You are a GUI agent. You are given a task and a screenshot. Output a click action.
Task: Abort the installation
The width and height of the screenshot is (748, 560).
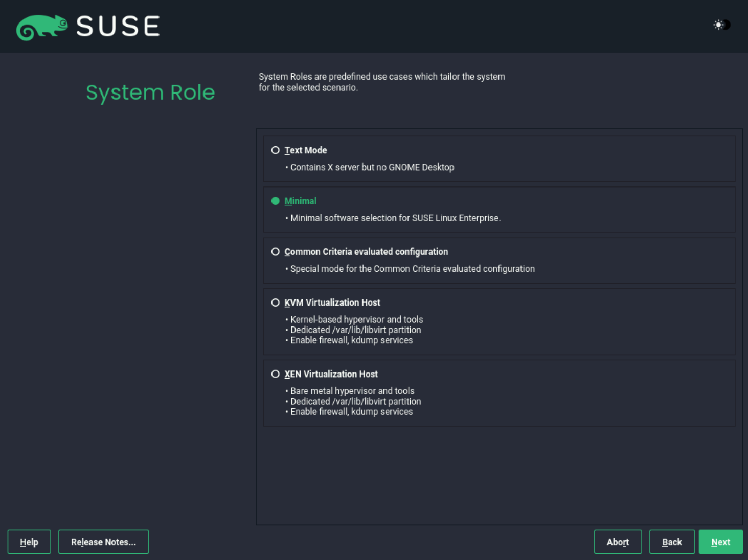pyautogui.click(x=618, y=542)
